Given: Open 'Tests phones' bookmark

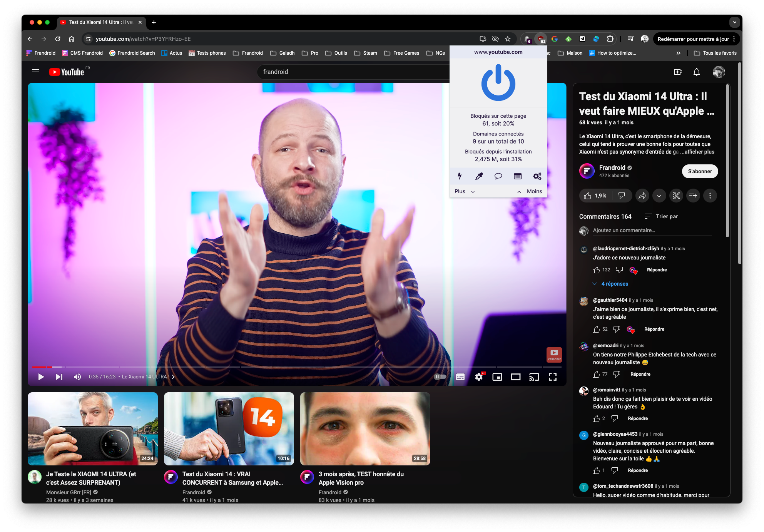Looking at the screenshot, I should [207, 53].
